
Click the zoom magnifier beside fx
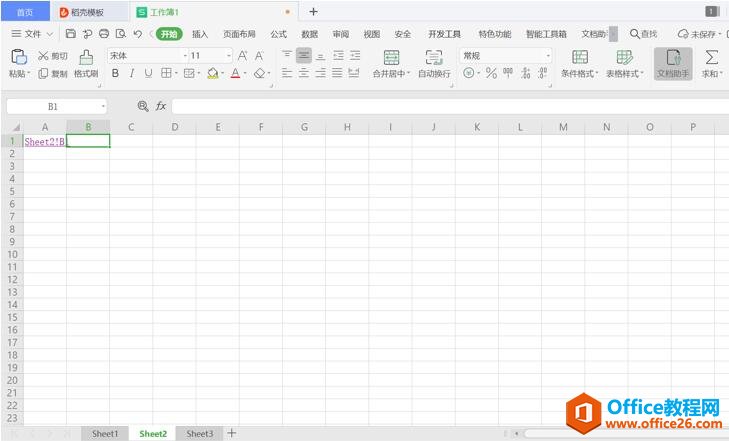tap(143, 106)
